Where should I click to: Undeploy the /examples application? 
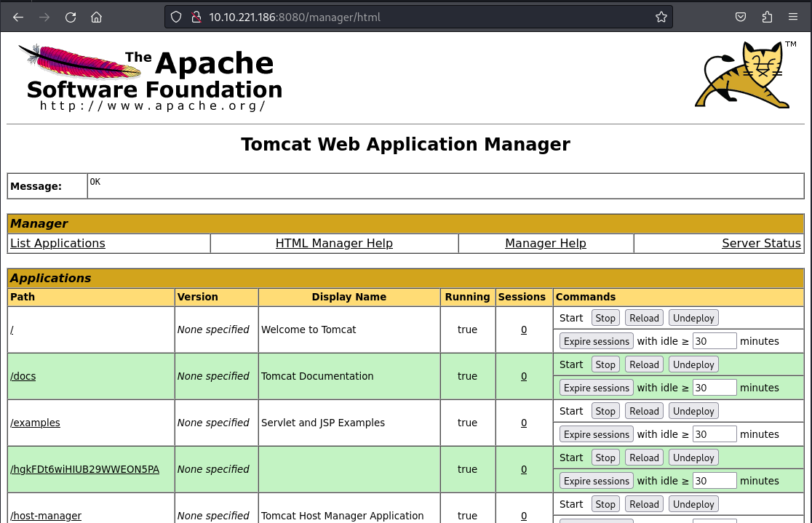pyautogui.click(x=693, y=411)
